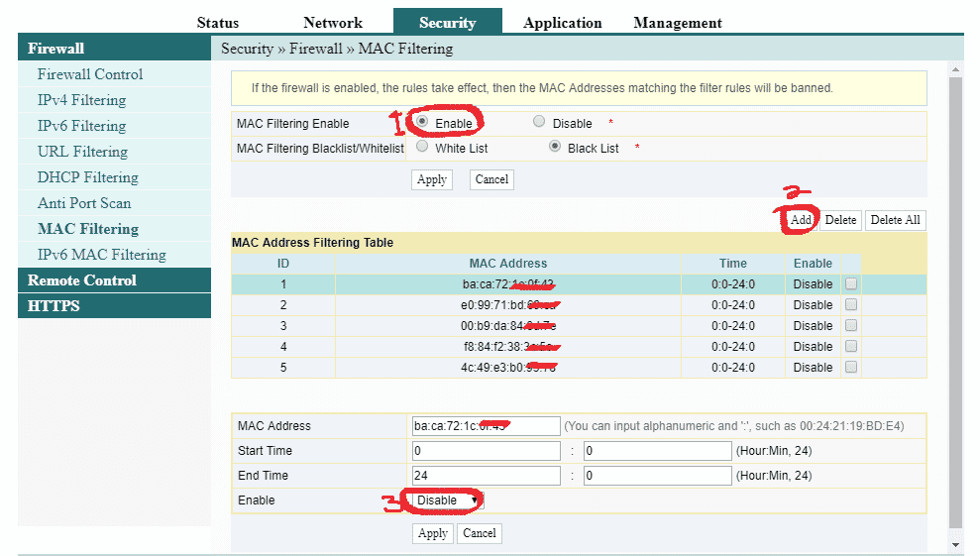Open URL Filtering page
The image size is (980, 556).
[x=82, y=152]
